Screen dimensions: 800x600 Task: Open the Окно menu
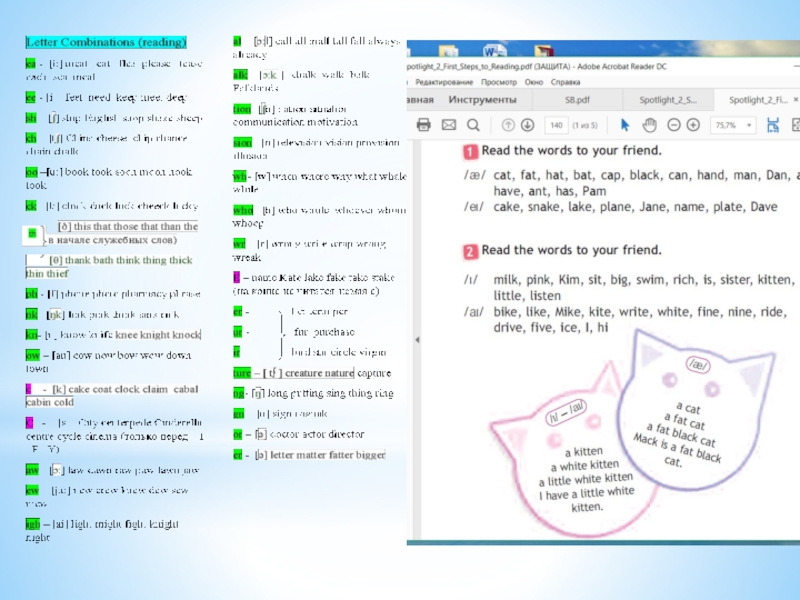pyautogui.click(x=534, y=81)
